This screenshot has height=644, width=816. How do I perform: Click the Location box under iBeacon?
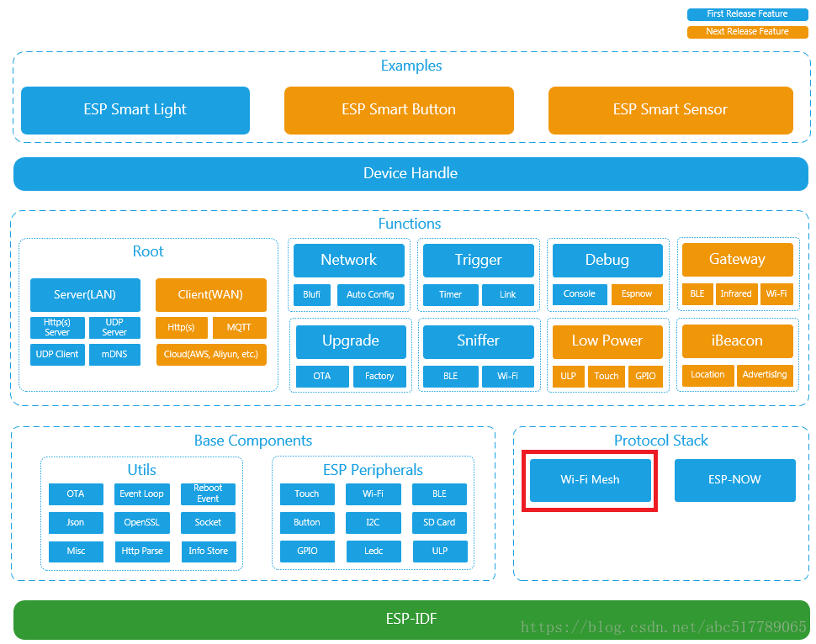tap(707, 376)
